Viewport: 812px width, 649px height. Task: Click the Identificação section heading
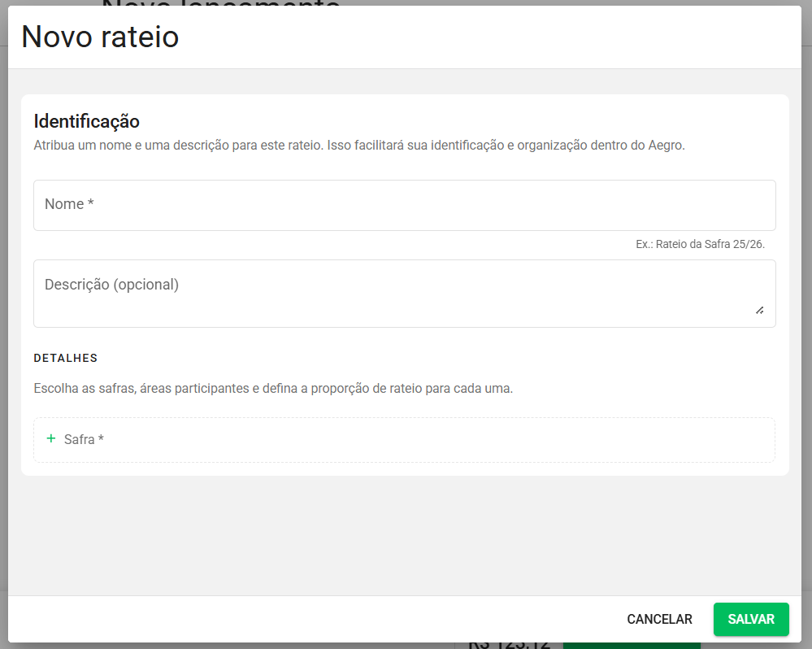click(86, 121)
